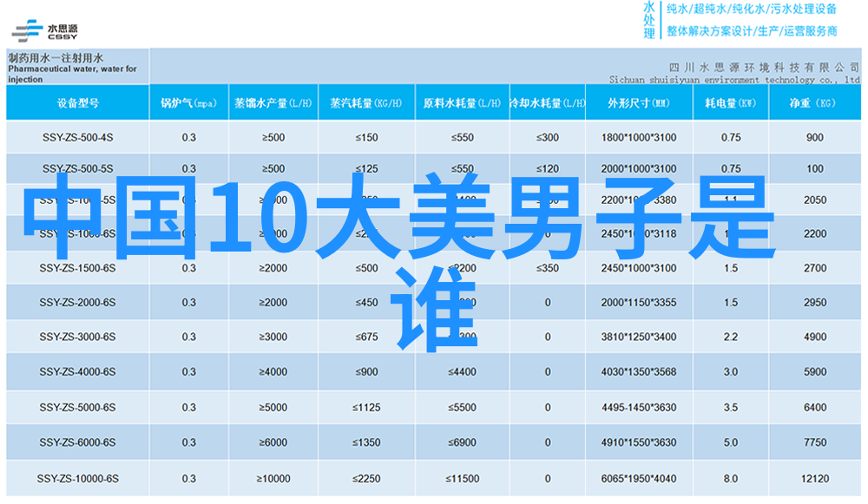The height and width of the screenshot is (504, 868).
Task: Click net weight value 2950
Action: coord(815,303)
